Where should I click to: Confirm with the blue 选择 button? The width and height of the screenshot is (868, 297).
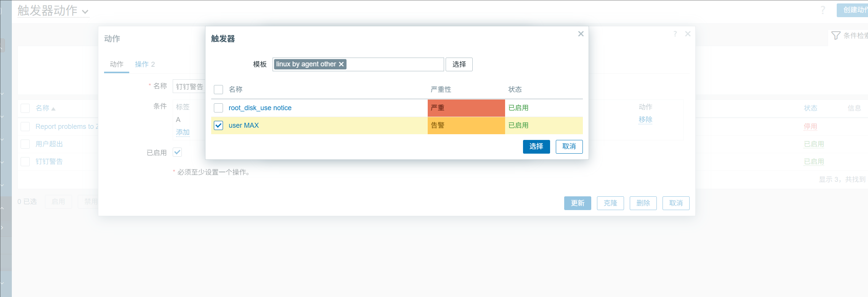pyautogui.click(x=536, y=147)
